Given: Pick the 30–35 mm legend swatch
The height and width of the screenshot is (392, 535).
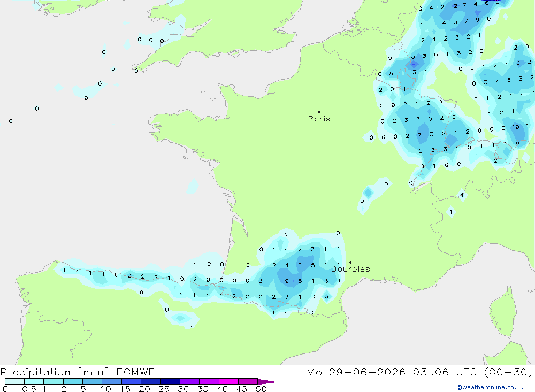Looking at the screenshot, I should [190, 381].
